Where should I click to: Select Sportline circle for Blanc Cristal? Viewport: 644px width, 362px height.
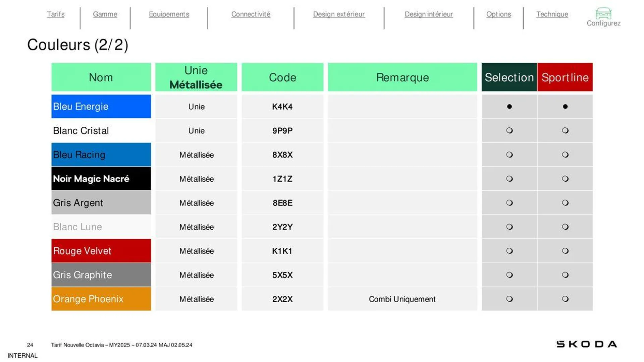click(x=565, y=130)
